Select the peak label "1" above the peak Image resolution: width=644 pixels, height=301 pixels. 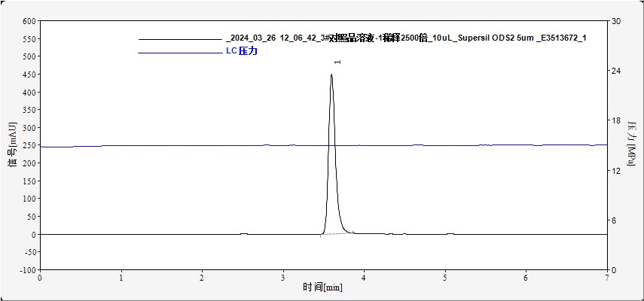coord(337,62)
